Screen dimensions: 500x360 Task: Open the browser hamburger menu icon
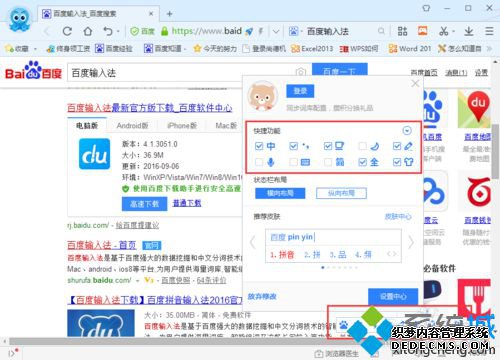(x=489, y=31)
